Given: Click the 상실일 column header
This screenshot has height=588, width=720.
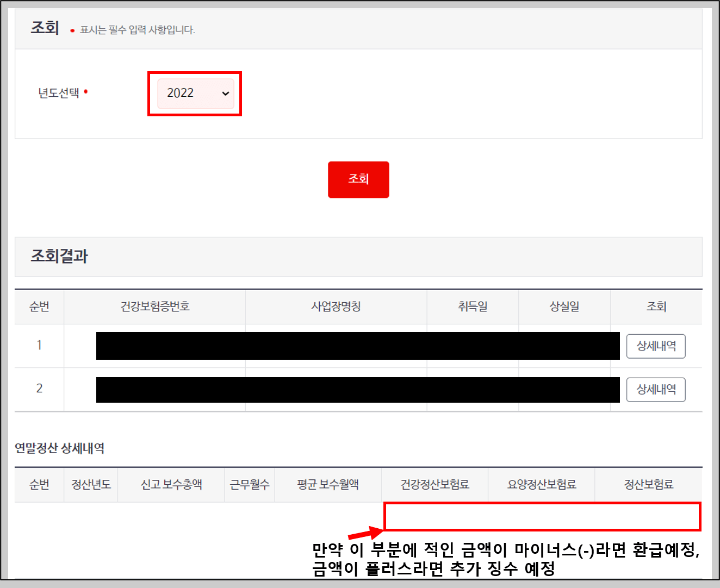Looking at the screenshot, I should click(x=563, y=306).
